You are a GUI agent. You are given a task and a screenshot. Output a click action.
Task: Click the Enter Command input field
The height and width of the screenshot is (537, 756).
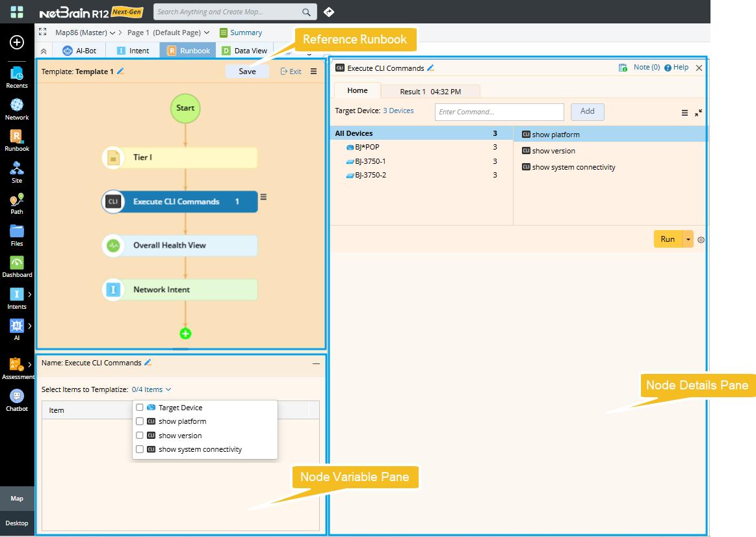pyautogui.click(x=499, y=112)
